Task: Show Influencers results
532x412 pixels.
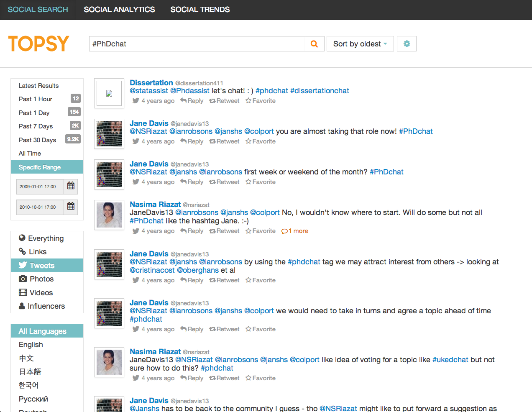Action: (x=47, y=306)
